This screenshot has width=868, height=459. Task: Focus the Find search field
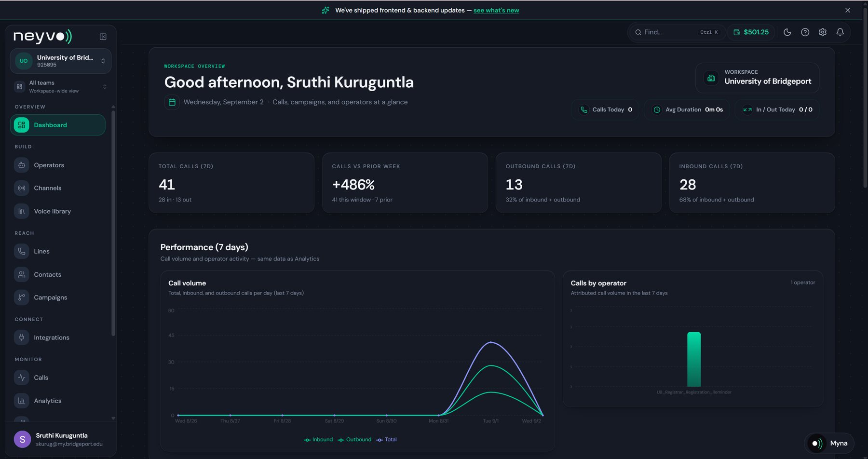coord(677,32)
